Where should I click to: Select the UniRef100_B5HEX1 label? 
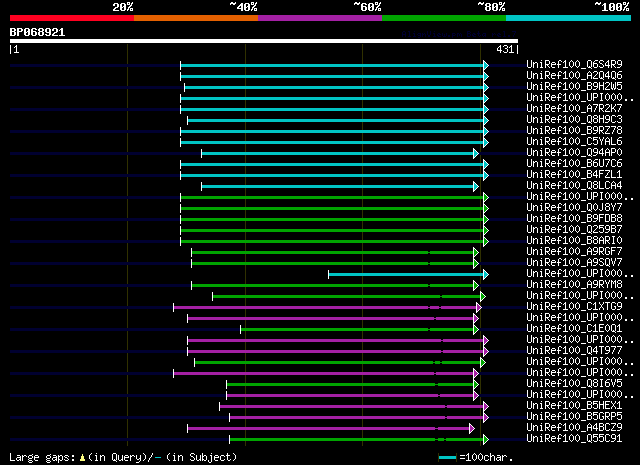coord(574,406)
